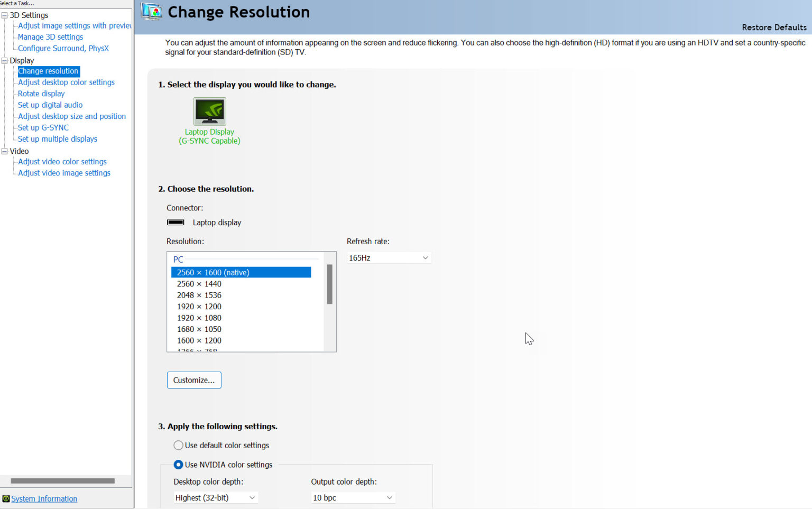
Task: Enable the Use default color settings option
Action: coord(178,445)
